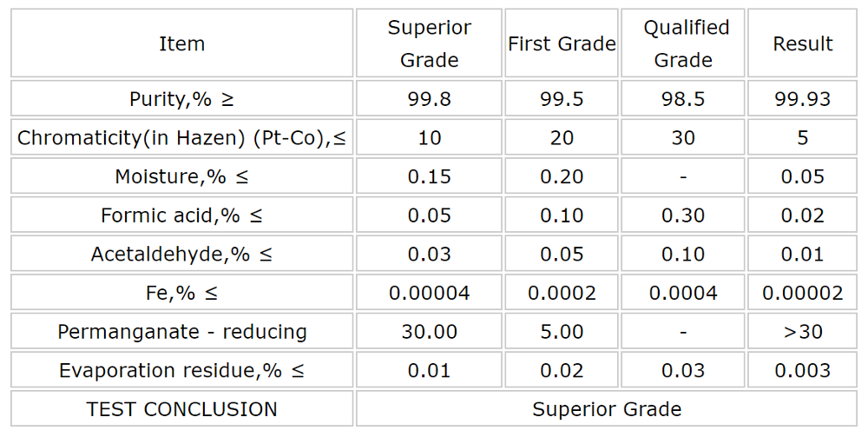Click the Moisture row label cell
868x437 pixels.
click(182, 177)
